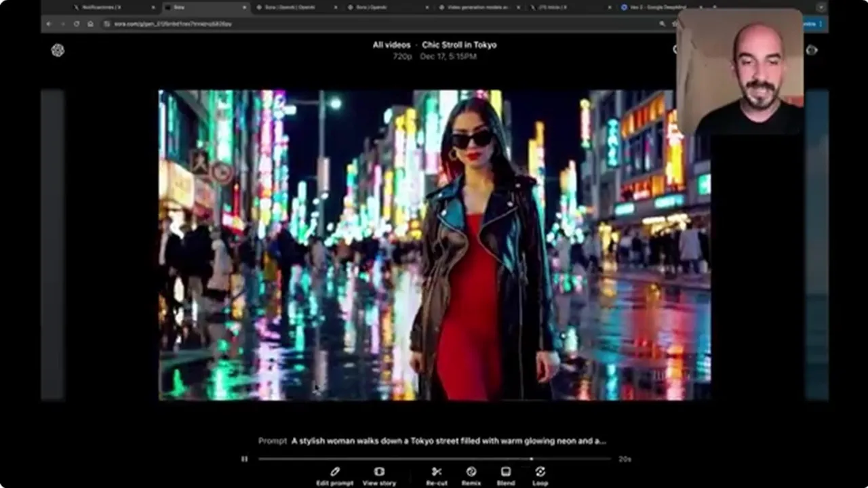Click the prompt text about stylish woman

tap(448, 441)
